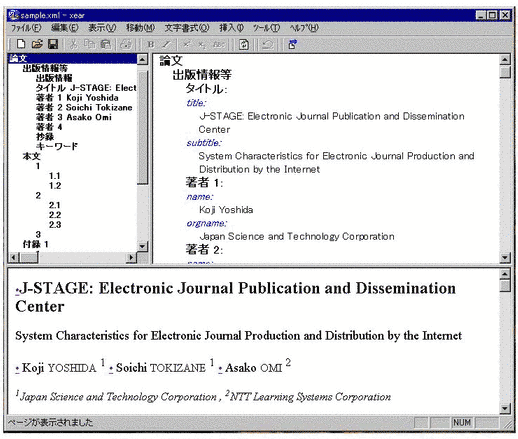
Task: Click the editor pane vertical scrollbar thumb
Action: pos(505,72)
